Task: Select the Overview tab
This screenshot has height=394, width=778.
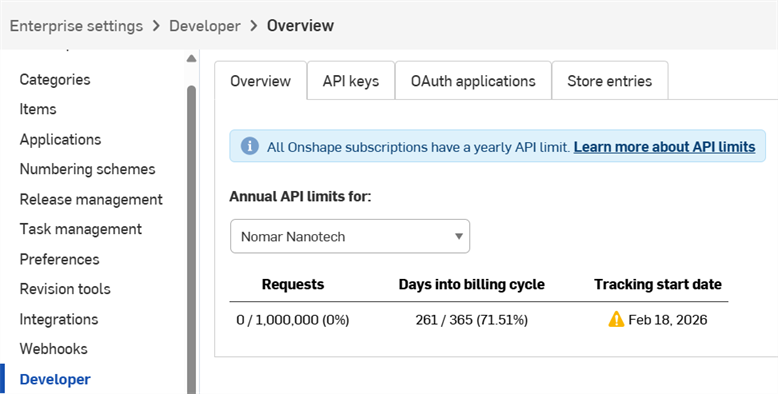Action: point(260,81)
